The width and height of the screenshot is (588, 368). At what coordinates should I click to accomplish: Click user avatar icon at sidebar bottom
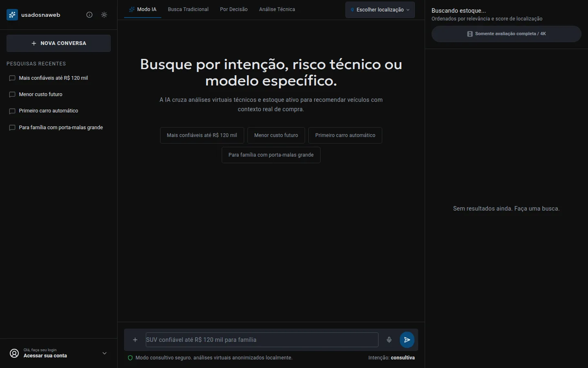pos(14,353)
